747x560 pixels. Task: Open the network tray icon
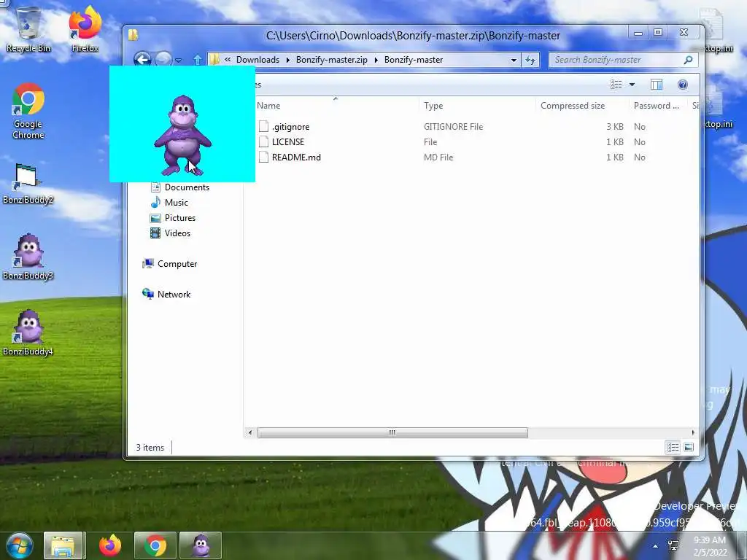pyautogui.click(x=673, y=545)
